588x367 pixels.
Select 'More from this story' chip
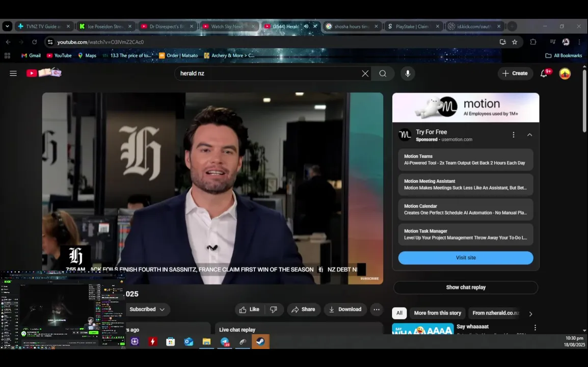point(437,313)
